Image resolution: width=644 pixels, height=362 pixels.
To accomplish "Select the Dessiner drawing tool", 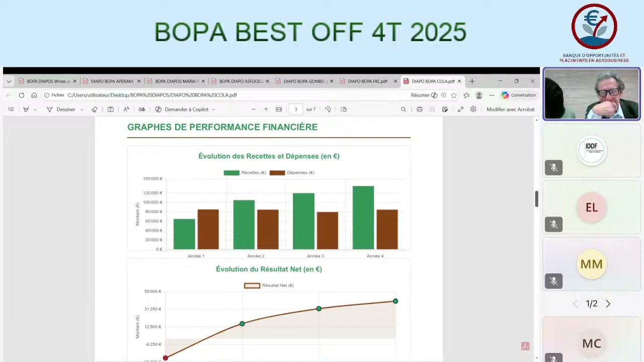I will click(61, 109).
